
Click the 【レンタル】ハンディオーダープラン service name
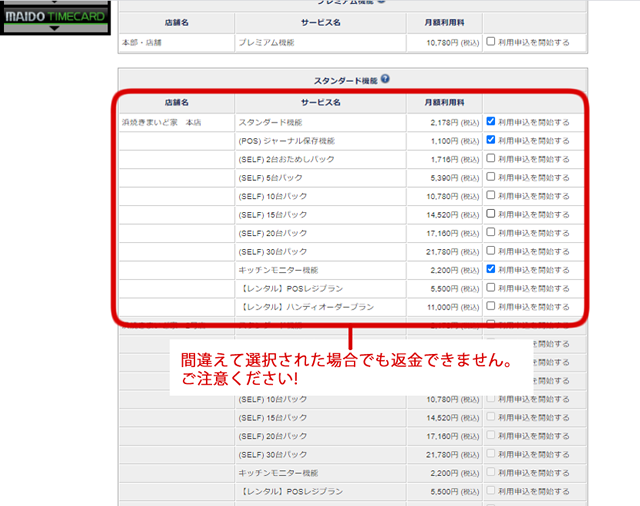tap(307, 307)
